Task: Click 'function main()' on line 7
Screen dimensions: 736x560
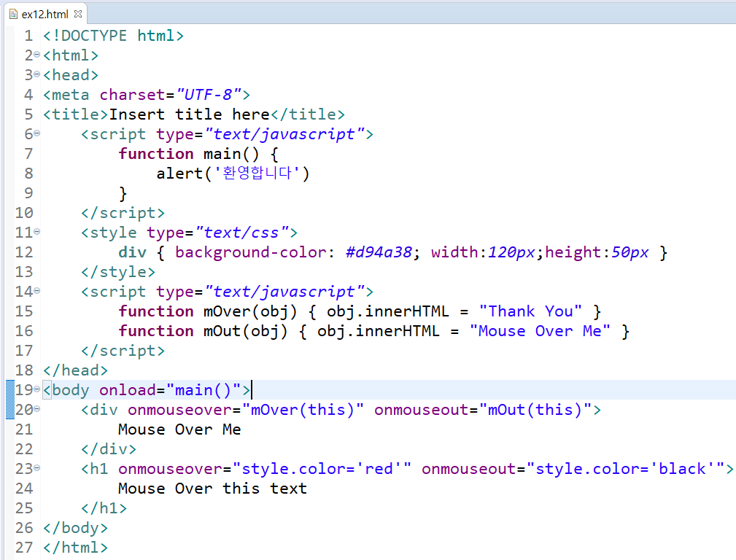Action: point(189,154)
